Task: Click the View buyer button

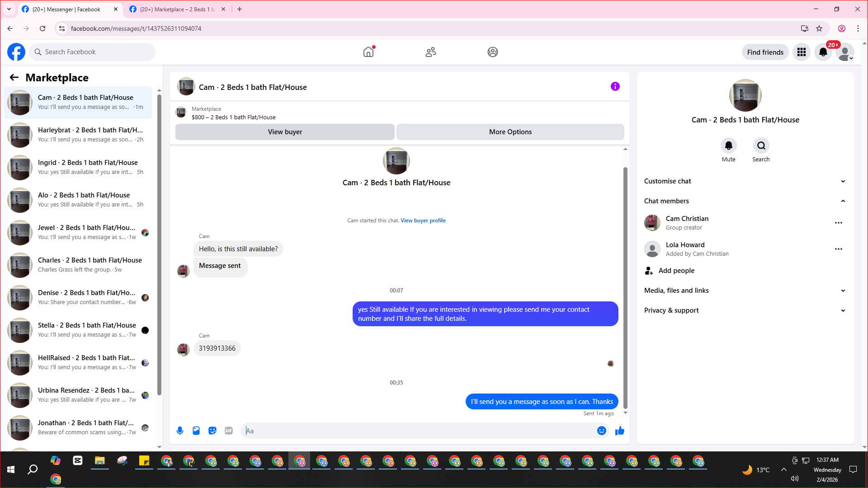Action: point(285,132)
